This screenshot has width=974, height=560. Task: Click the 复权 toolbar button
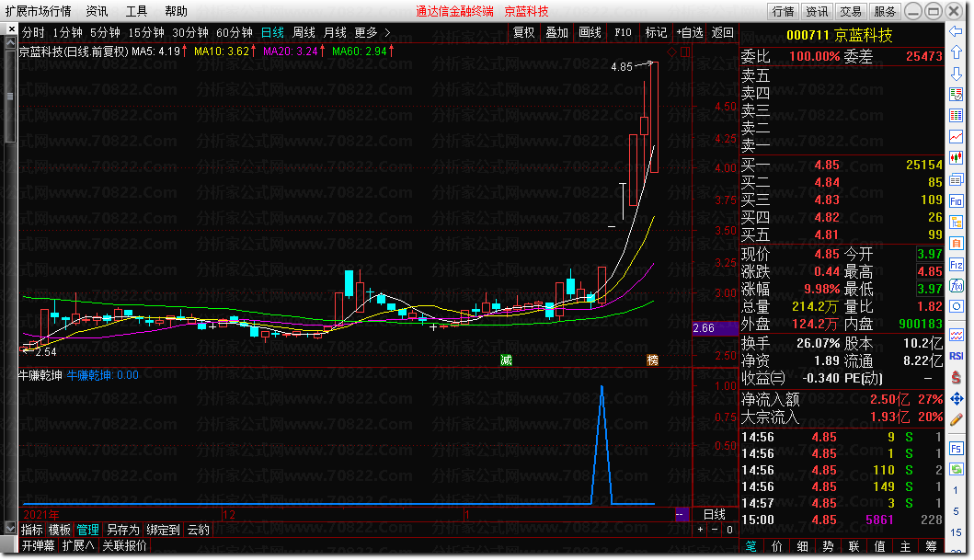click(523, 33)
